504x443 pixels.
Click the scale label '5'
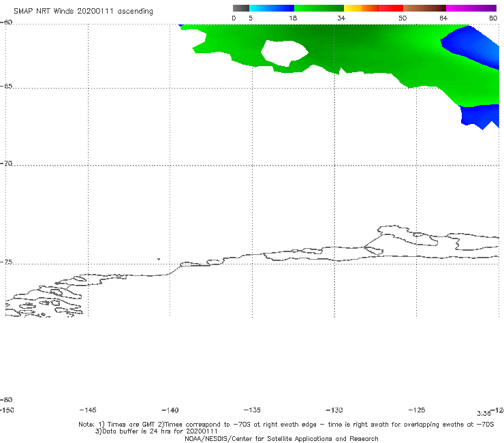251,18
